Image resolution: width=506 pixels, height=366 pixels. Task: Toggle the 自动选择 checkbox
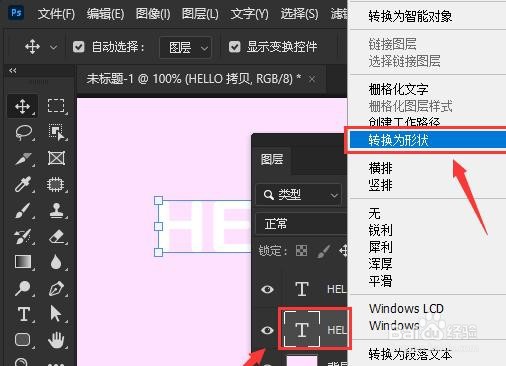79,47
